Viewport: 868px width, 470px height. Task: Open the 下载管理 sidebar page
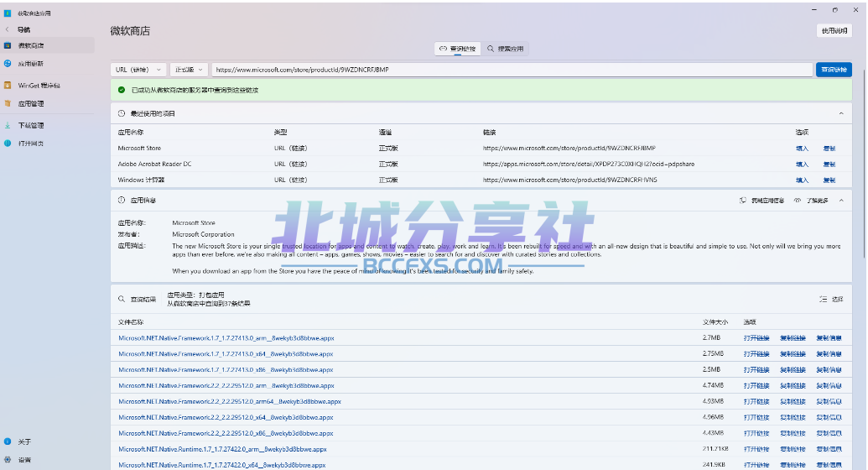48,125
